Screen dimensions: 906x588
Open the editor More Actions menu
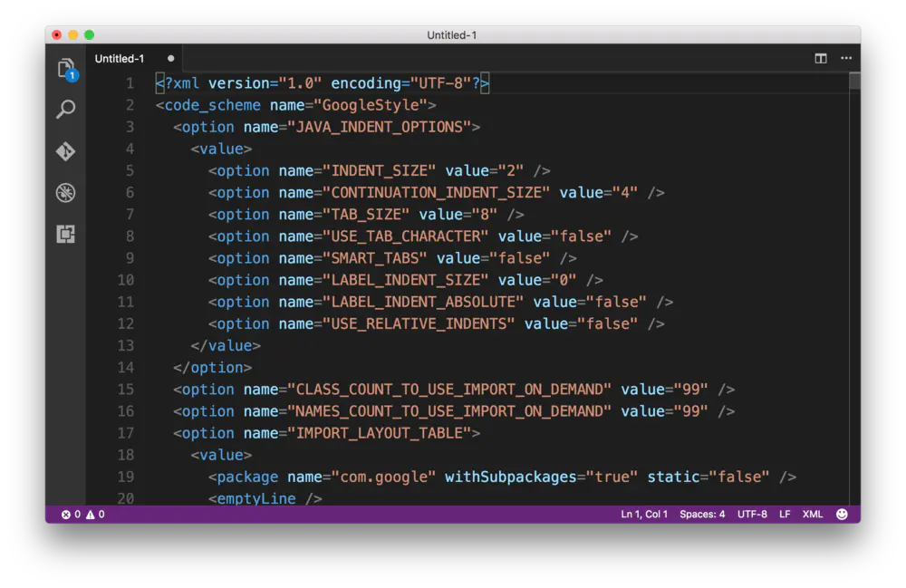[846, 57]
